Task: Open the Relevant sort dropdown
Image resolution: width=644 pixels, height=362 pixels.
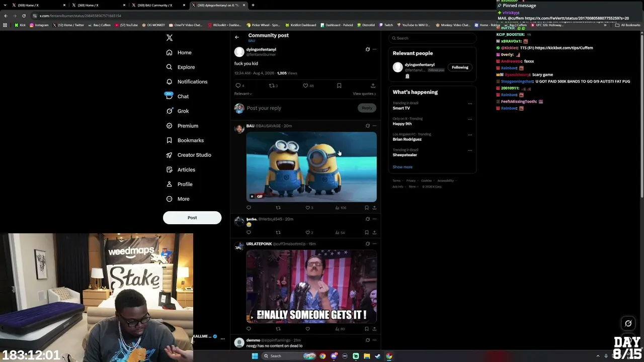Action: pos(243,94)
